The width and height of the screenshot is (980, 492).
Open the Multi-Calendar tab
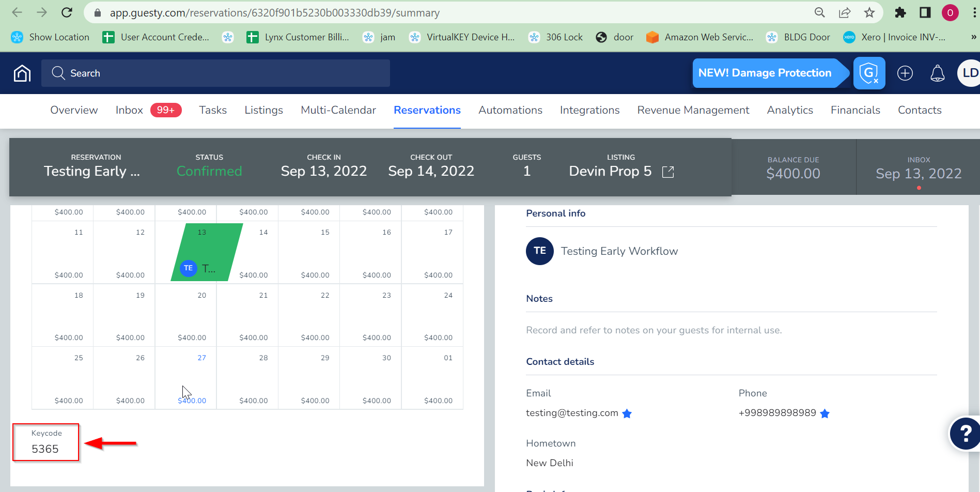click(x=338, y=110)
